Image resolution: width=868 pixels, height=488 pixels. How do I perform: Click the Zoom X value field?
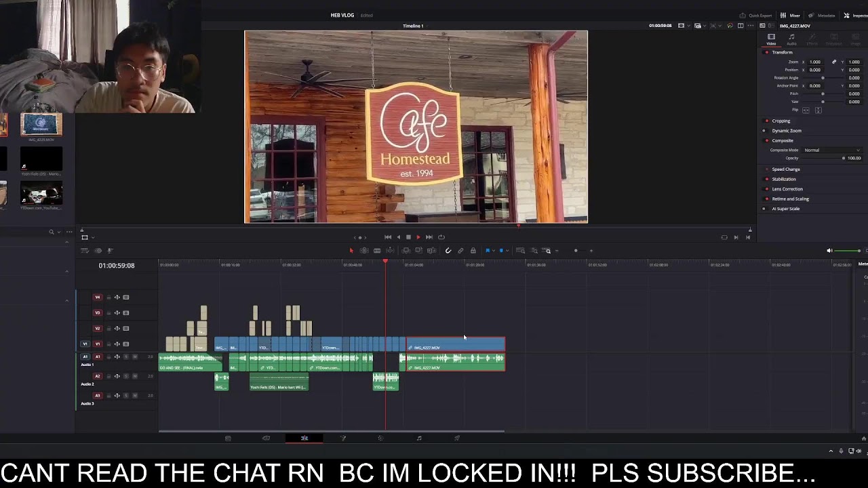(x=815, y=62)
